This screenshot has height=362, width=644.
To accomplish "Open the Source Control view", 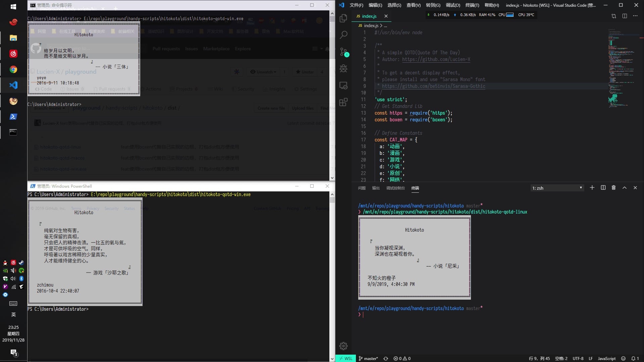I will pos(343,52).
